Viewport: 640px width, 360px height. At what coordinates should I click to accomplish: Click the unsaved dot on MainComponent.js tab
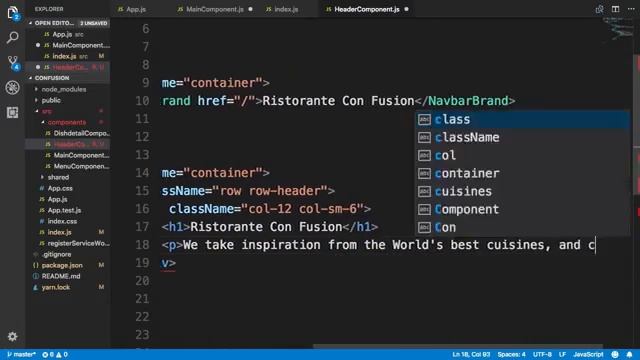[x=251, y=9]
